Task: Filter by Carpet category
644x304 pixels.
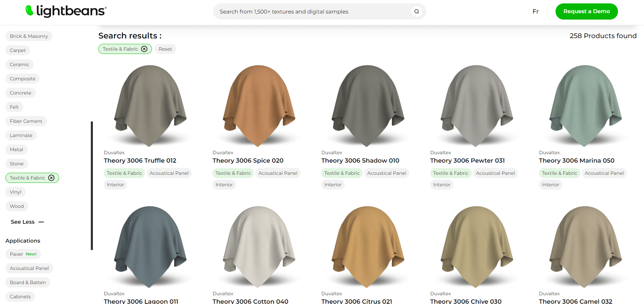Action: pyautogui.click(x=18, y=50)
